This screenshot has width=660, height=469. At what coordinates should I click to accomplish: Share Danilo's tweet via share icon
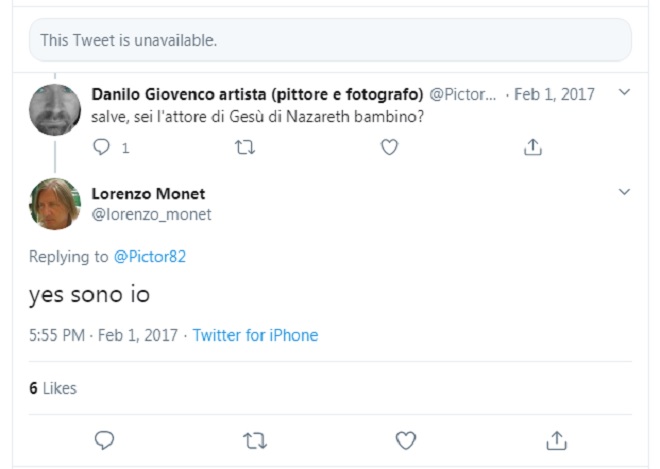[533, 147]
